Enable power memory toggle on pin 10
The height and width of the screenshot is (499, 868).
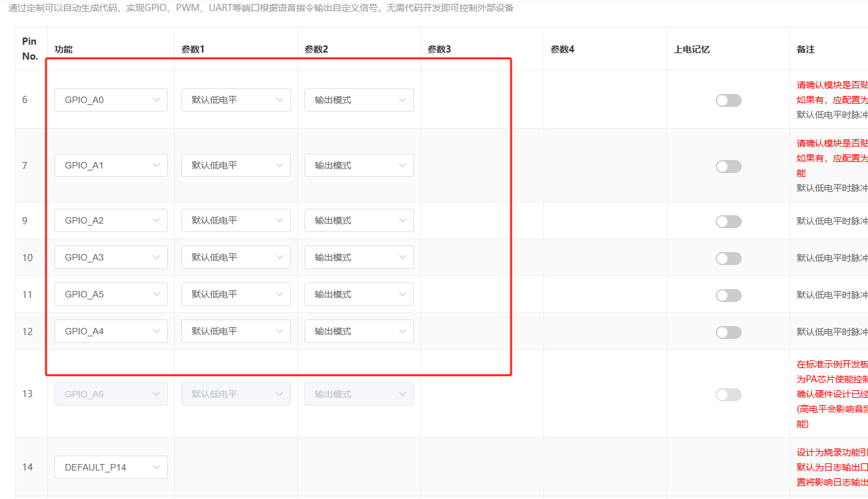728,258
